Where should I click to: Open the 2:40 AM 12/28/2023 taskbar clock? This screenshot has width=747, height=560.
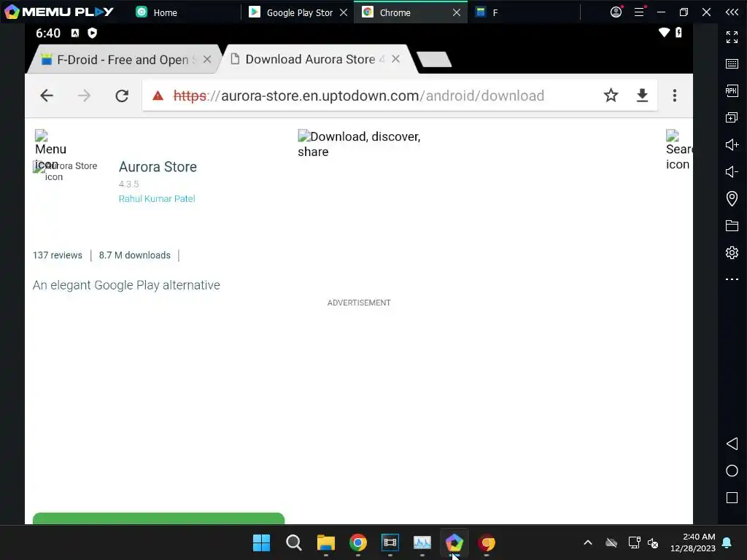point(693,542)
